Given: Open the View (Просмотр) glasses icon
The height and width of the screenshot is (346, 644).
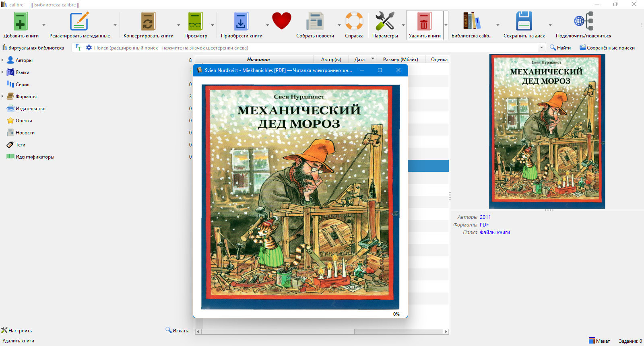Looking at the screenshot, I should (x=196, y=21).
